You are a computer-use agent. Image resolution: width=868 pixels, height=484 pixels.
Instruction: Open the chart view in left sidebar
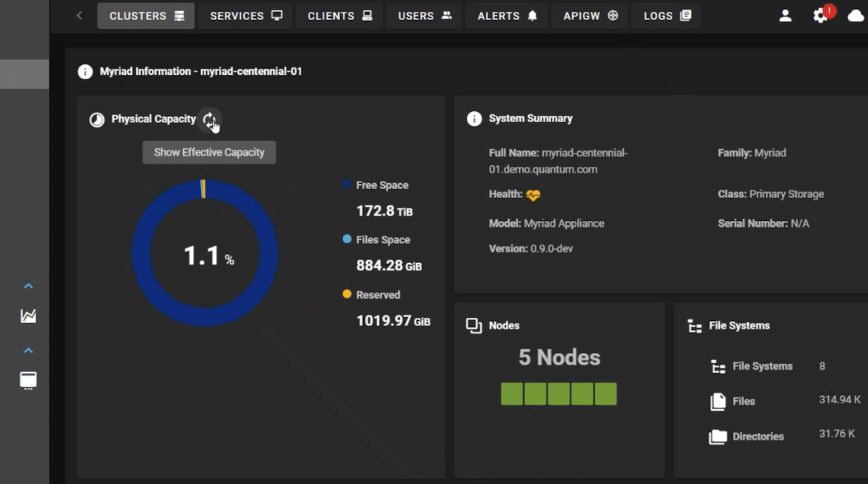[28, 316]
